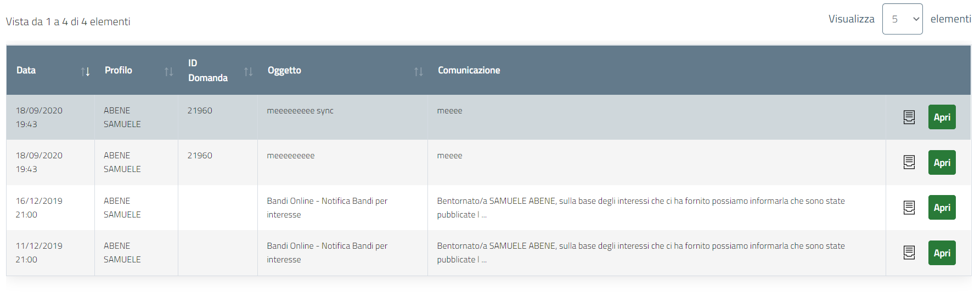The width and height of the screenshot is (980, 292).
Task: Click the sort arrows in the Profilo column
Action: click(168, 71)
